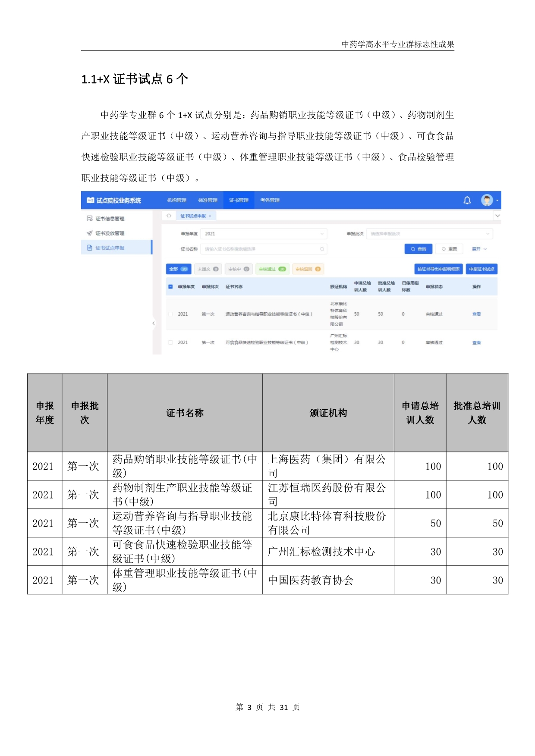Check the row for 运动营养咨询与指导 certificate
This screenshot has width=535, height=756.
tap(170, 314)
